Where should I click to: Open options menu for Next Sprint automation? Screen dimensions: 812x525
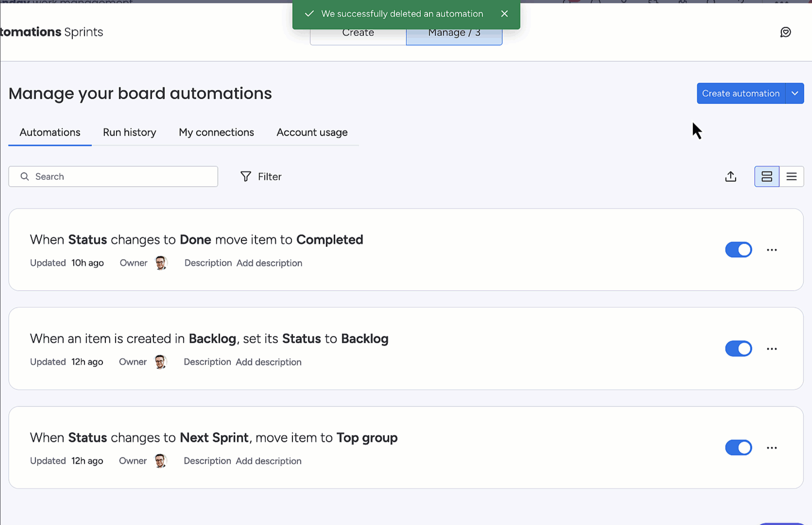click(772, 448)
